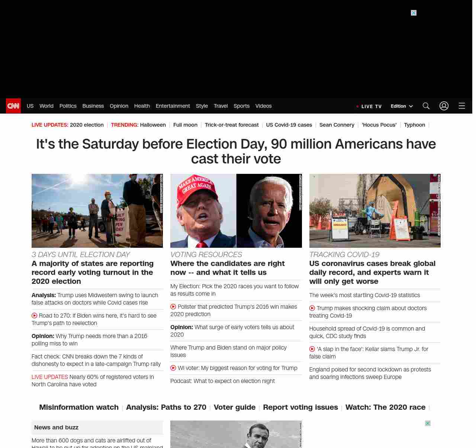
Task: Click the CNN logo icon
Action: click(x=13, y=106)
